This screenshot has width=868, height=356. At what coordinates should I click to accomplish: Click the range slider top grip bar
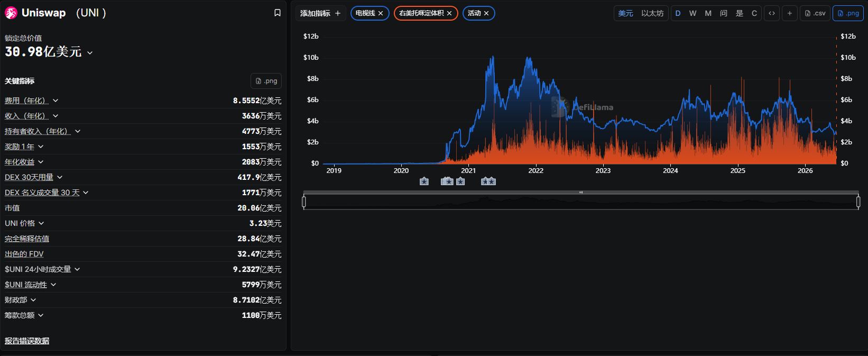(581, 193)
